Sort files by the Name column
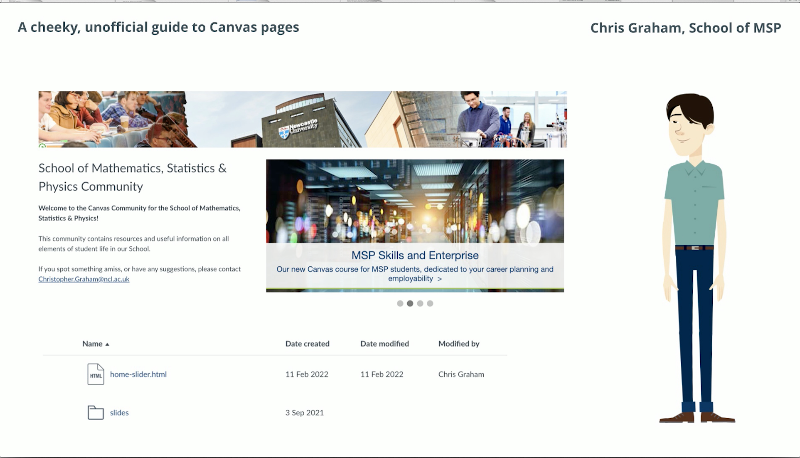Screen dimensions: 800x458 (95, 344)
